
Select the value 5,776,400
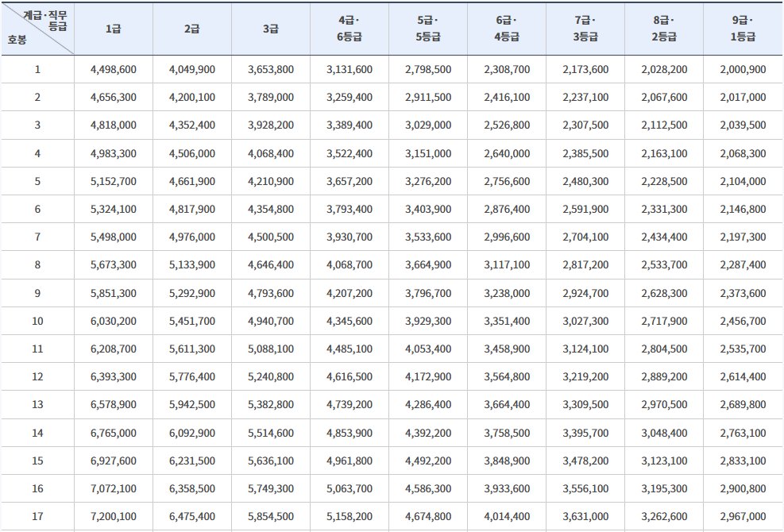click(x=192, y=377)
